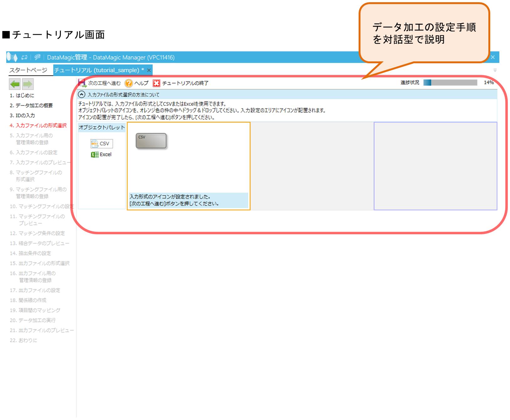Image resolution: width=510 pixels, height=420 pixels.
Task: Select step 14. 抽出条件の設定
Action: pos(30,253)
